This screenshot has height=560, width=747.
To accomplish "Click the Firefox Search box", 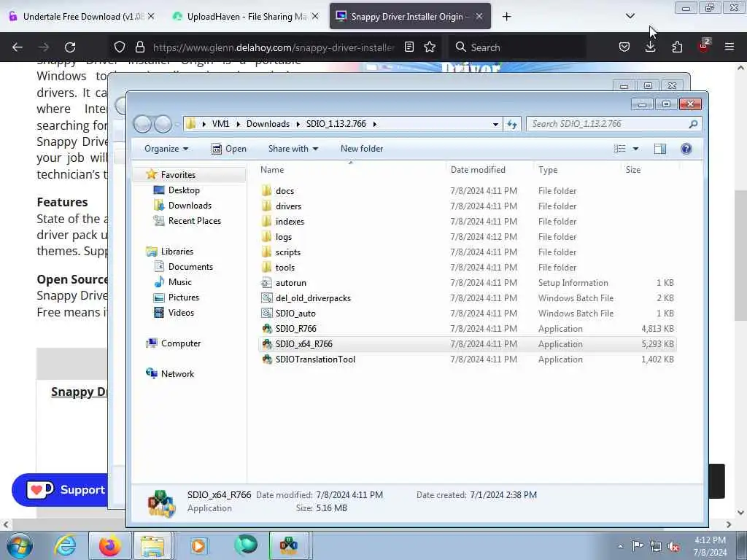I will click(517, 47).
